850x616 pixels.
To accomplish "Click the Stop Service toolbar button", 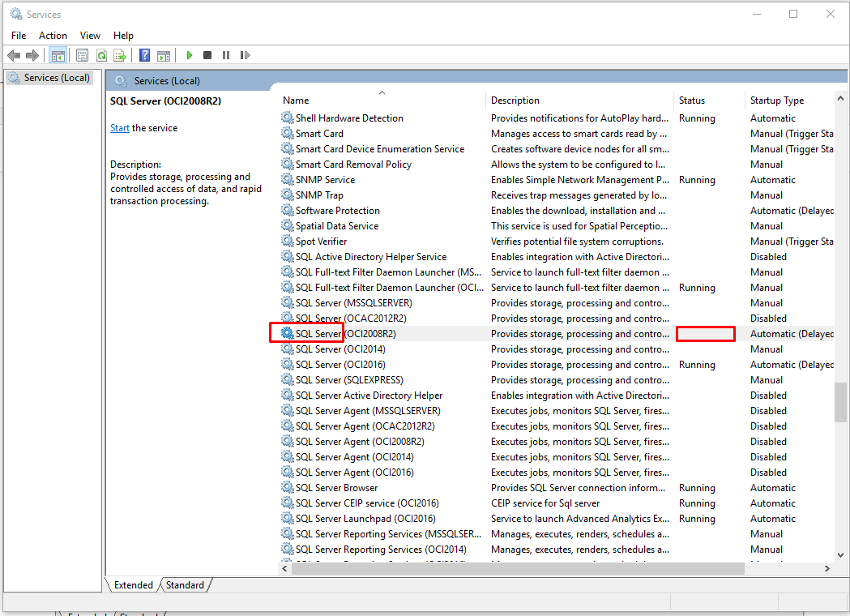I will [x=207, y=55].
